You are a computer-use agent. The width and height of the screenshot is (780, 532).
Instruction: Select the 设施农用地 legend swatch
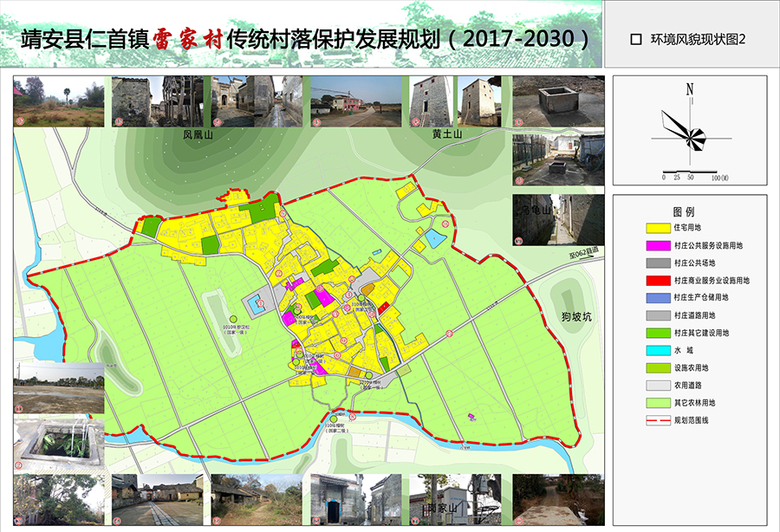(658, 368)
